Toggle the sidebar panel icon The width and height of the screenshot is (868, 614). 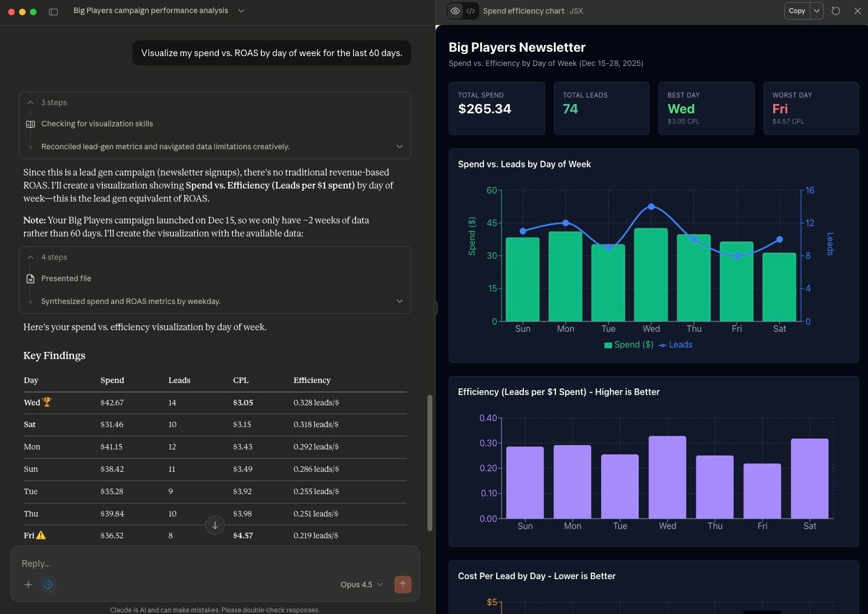click(x=53, y=11)
